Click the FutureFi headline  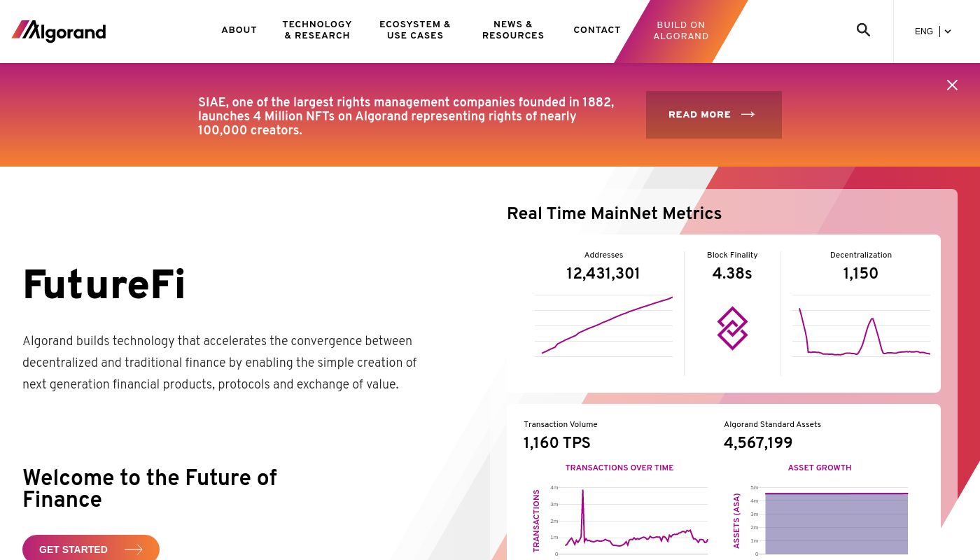click(x=104, y=286)
